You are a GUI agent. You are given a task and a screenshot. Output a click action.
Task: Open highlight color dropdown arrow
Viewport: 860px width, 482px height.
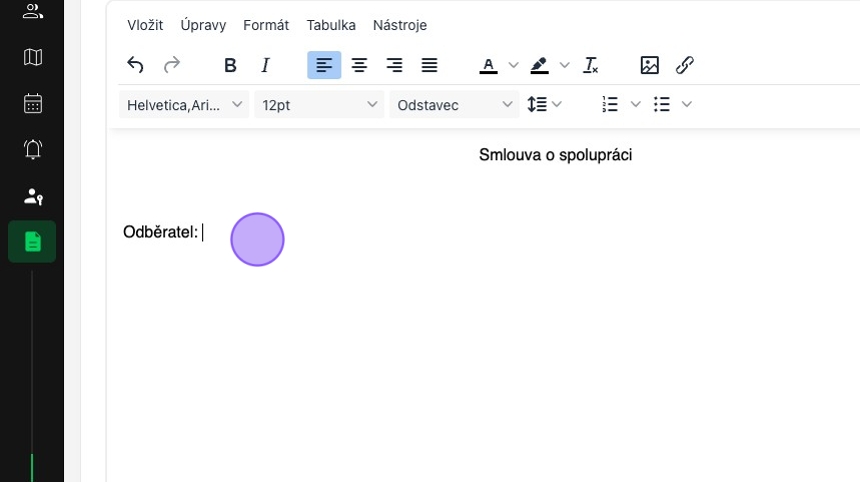564,65
